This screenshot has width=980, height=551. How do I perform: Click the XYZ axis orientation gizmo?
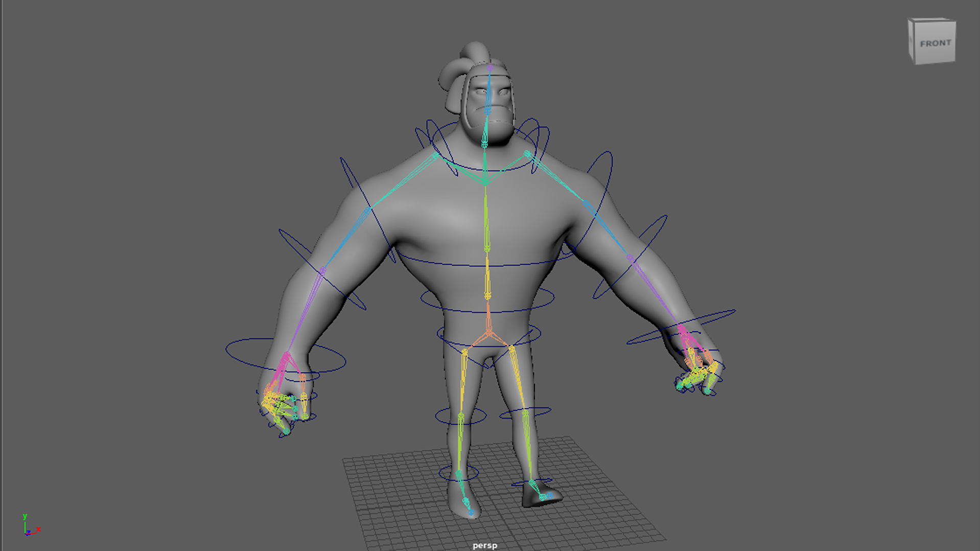(x=29, y=527)
